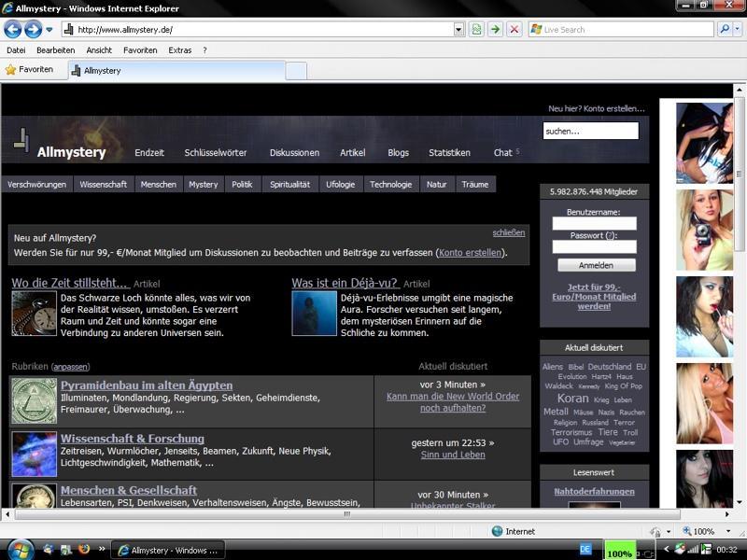This screenshot has width=747, height=560.
Task: Open the Extras menu
Action: [179, 50]
